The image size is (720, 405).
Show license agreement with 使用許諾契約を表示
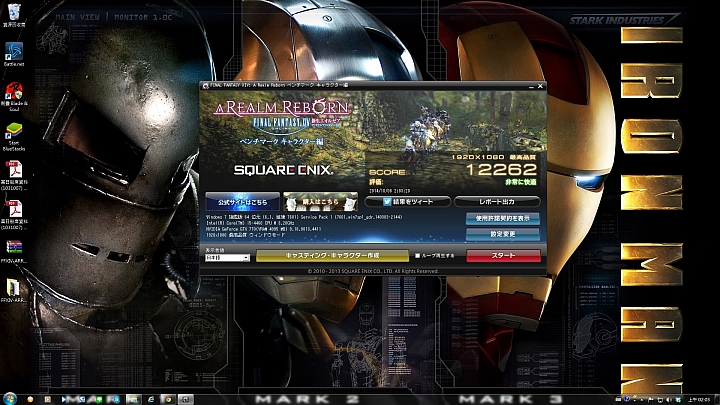tap(503, 219)
